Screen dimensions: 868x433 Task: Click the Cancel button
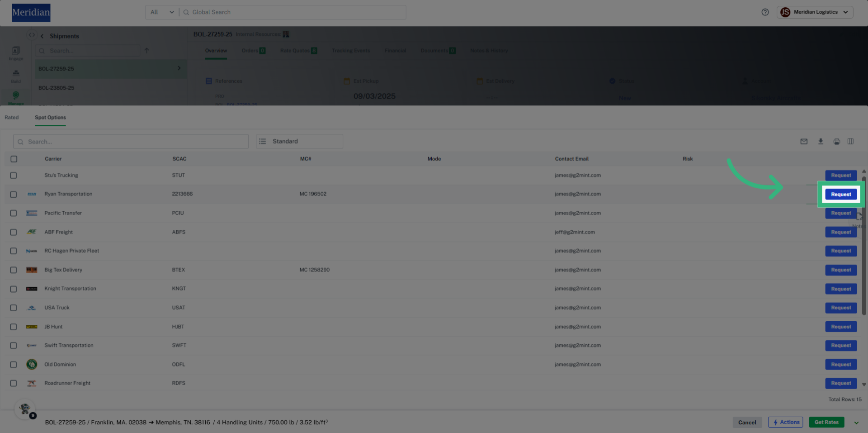(747, 423)
